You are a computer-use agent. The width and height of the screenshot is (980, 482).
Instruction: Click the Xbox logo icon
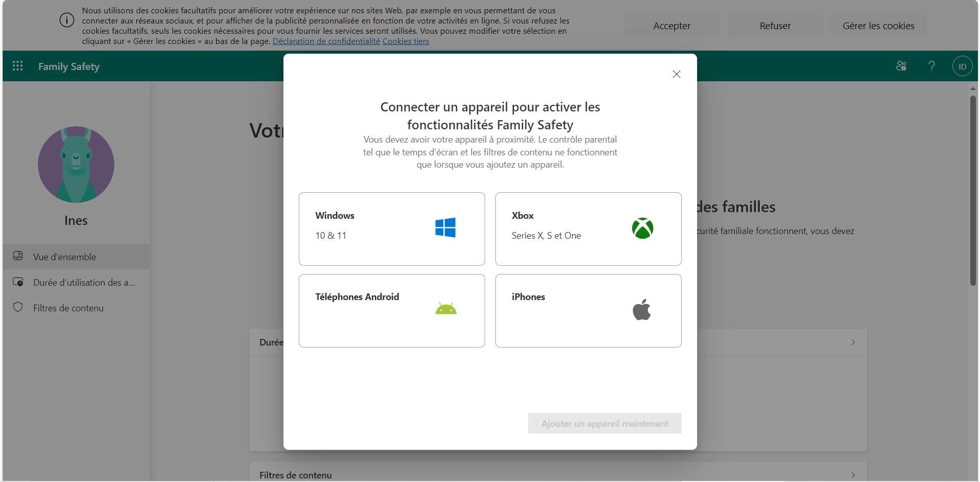tap(642, 228)
